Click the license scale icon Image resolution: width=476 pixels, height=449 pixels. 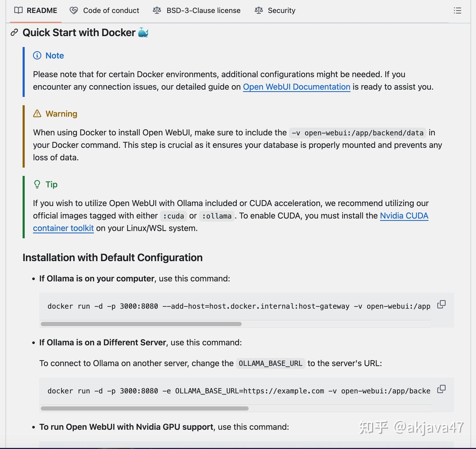(157, 11)
